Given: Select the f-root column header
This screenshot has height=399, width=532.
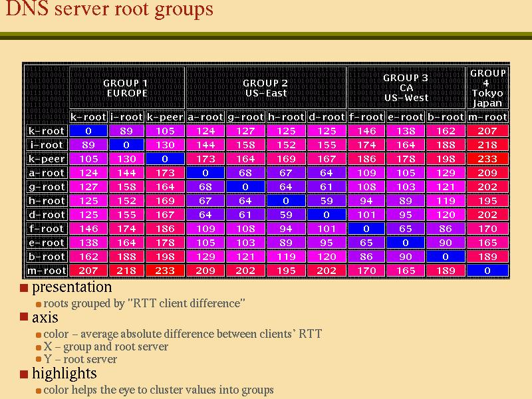Looking at the screenshot, I should click(x=366, y=117).
